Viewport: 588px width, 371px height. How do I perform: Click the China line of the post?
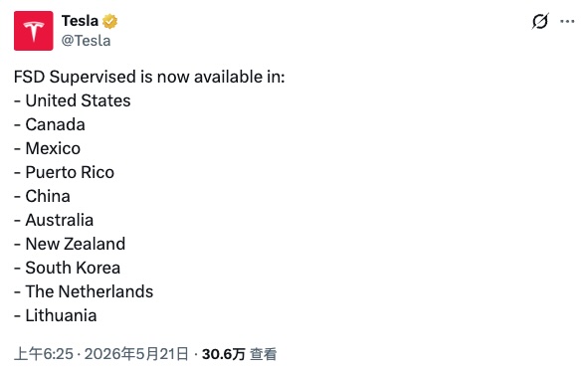pyautogui.click(x=42, y=196)
